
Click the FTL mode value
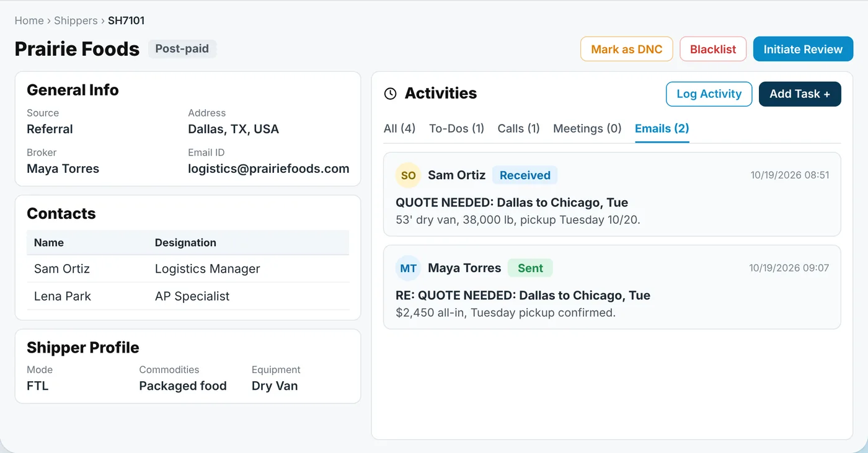click(x=37, y=385)
